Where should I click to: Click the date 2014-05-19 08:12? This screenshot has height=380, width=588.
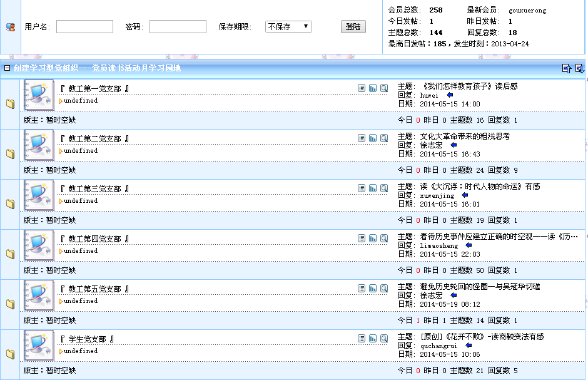[x=450, y=304]
